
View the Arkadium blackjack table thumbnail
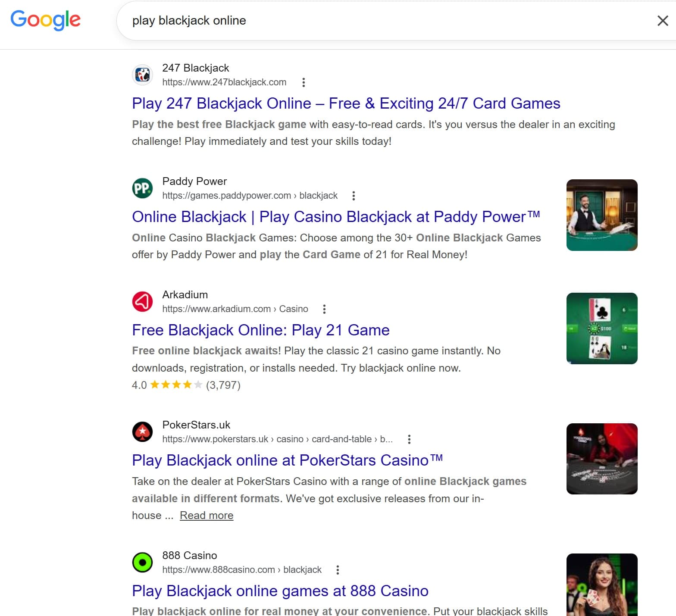point(602,328)
